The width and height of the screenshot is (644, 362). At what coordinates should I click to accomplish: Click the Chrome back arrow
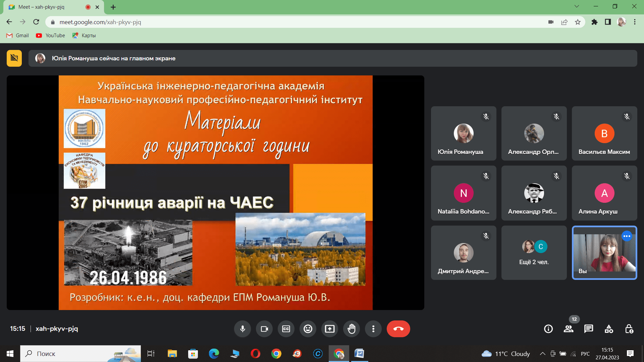point(9,22)
